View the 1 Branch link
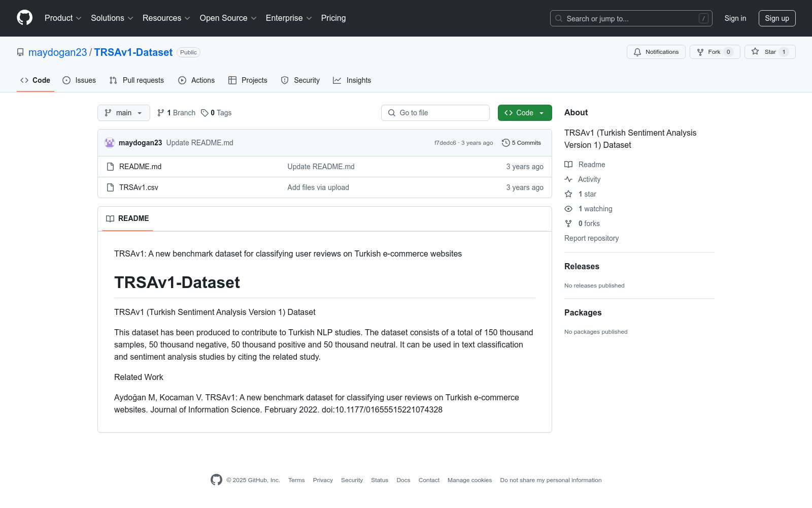 (x=176, y=113)
